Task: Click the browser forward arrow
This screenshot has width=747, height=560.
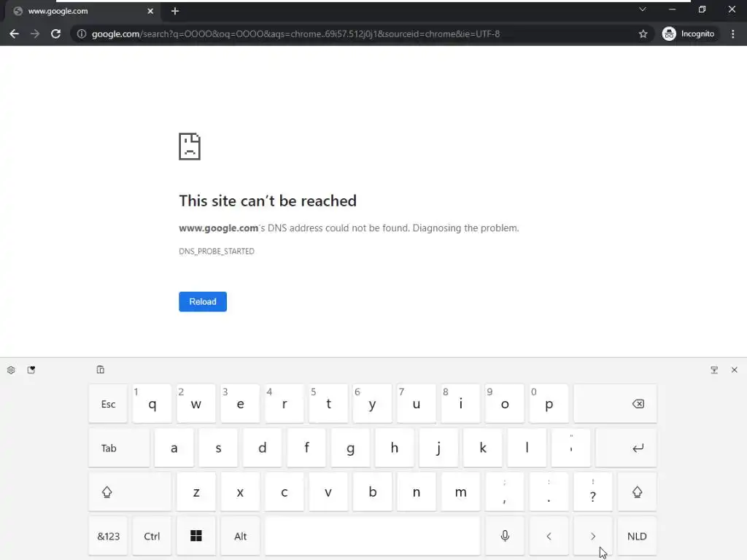Action: (x=35, y=34)
